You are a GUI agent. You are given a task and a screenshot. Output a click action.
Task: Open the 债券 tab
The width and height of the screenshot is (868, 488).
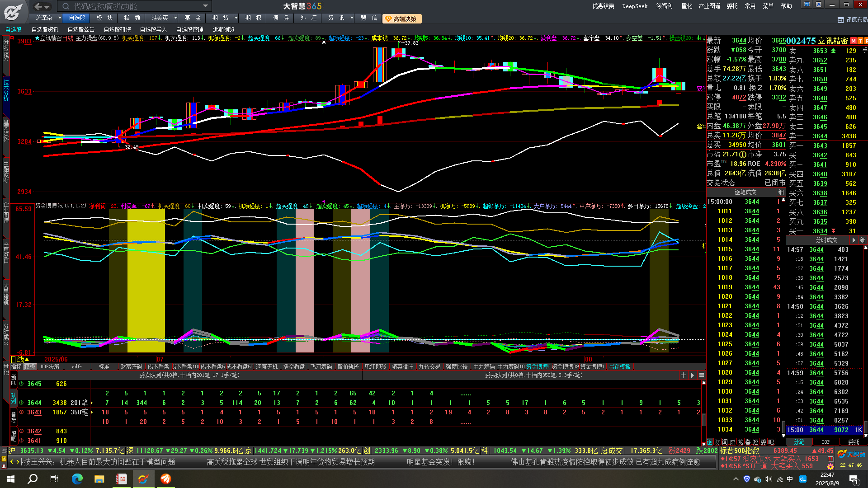tap(281, 18)
